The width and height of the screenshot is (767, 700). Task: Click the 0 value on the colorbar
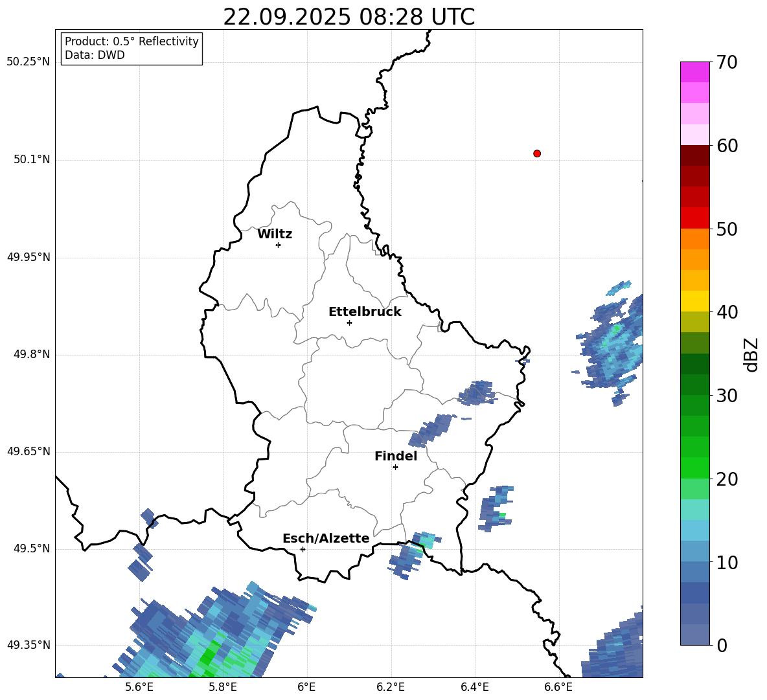coord(722,645)
